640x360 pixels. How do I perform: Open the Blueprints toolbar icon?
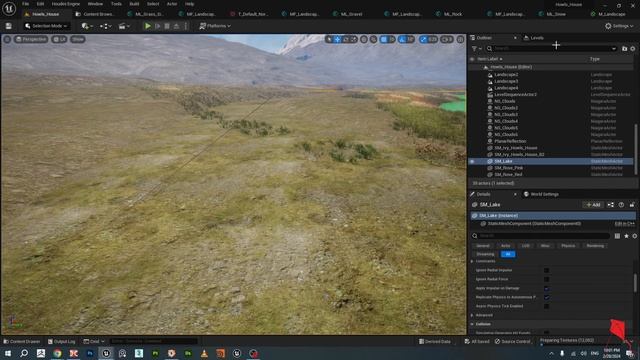coord(105,26)
